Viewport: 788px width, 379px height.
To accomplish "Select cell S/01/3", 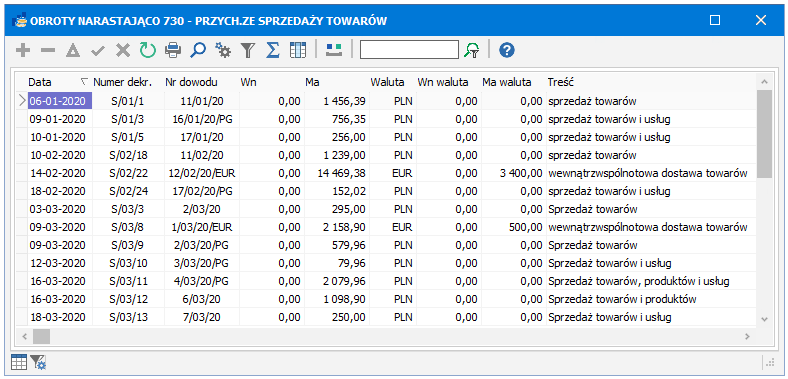I will (127, 120).
